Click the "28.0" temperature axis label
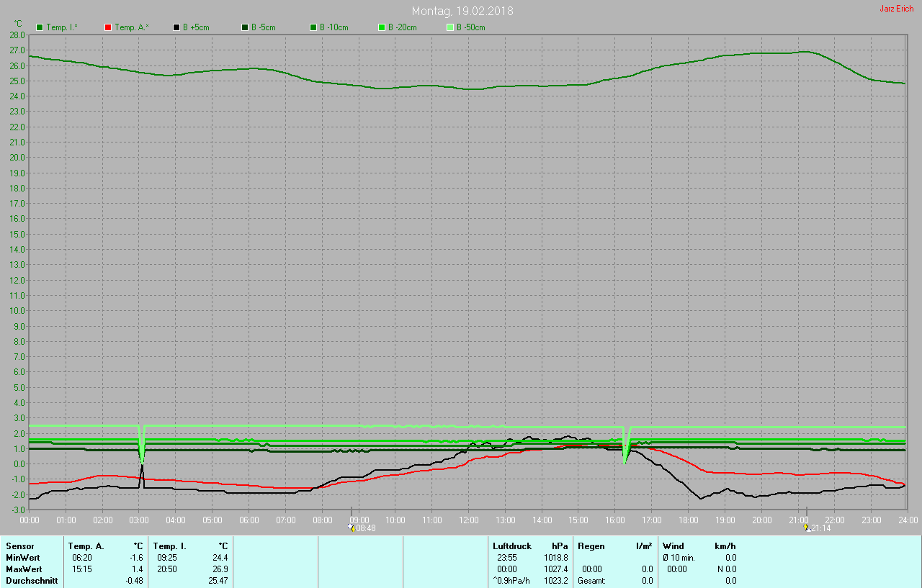The height and width of the screenshot is (588, 922). coord(18,35)
